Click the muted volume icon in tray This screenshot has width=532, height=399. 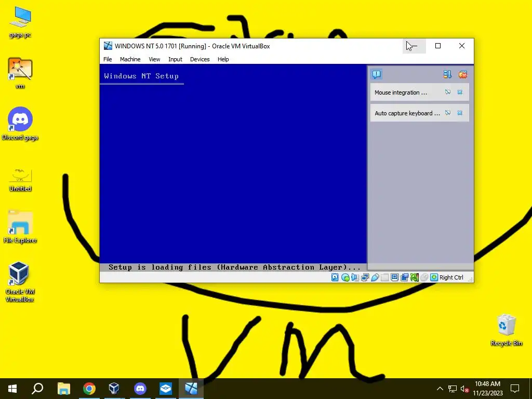click(464, 389)
